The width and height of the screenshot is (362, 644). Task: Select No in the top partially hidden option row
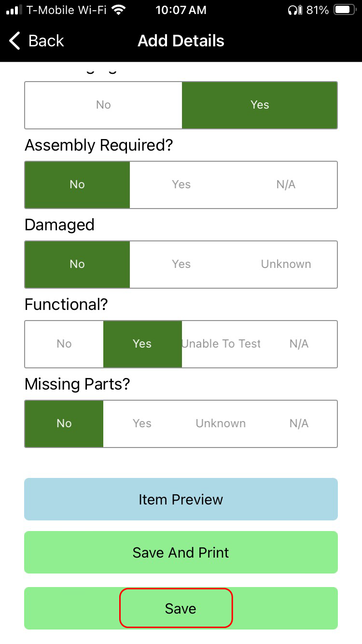(103, 105)
